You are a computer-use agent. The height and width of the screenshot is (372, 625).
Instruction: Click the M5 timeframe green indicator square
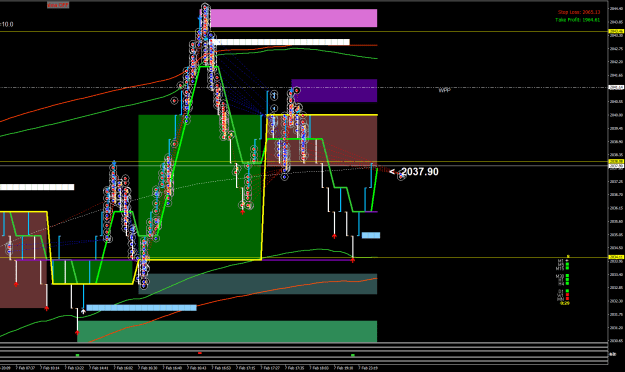[x=567, y=264]
